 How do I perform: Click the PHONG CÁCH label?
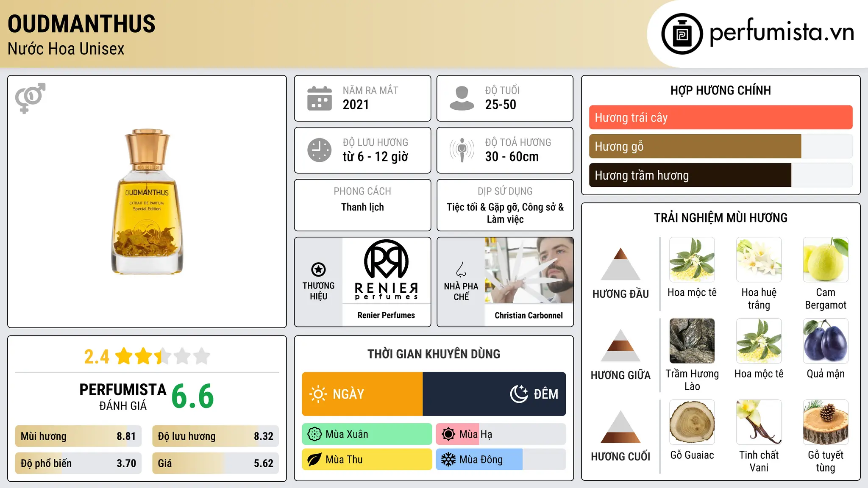362,191
